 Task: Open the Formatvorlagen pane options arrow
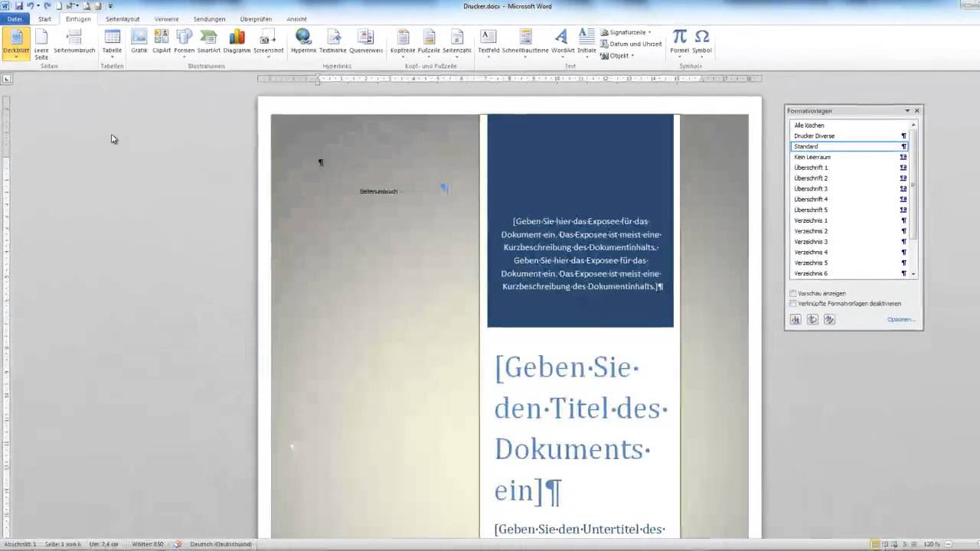click(907, 111)
